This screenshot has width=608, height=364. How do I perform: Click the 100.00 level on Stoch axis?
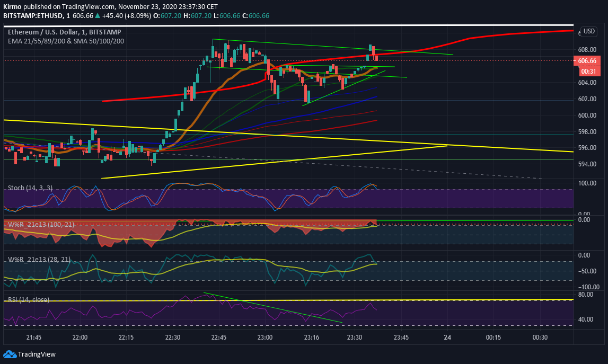(x=587, y=183)
